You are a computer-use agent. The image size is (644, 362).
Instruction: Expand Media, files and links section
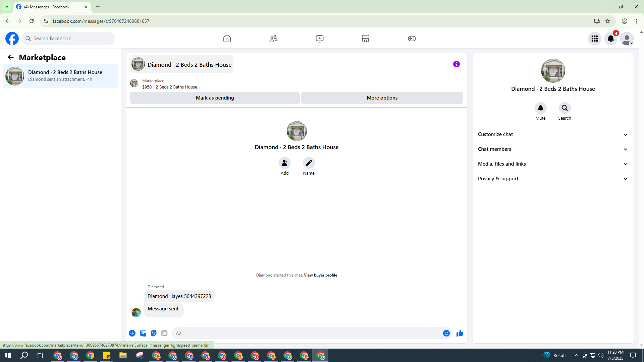(x=553, y=164)
